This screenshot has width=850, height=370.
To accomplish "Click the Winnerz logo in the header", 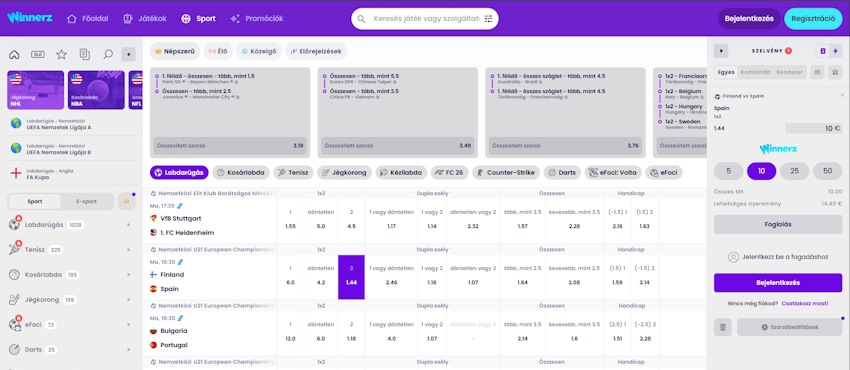I will pyautogui.click(x=30, y=17).
